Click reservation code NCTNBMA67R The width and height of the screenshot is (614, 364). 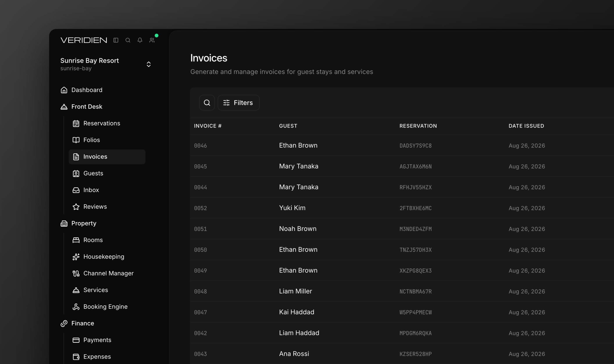click(416, 292)
